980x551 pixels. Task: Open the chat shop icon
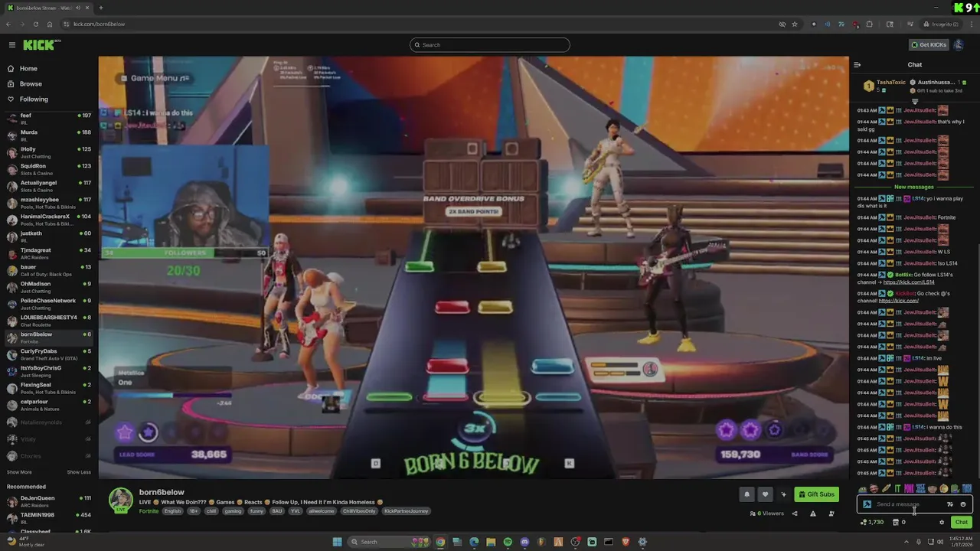[895, 522]
